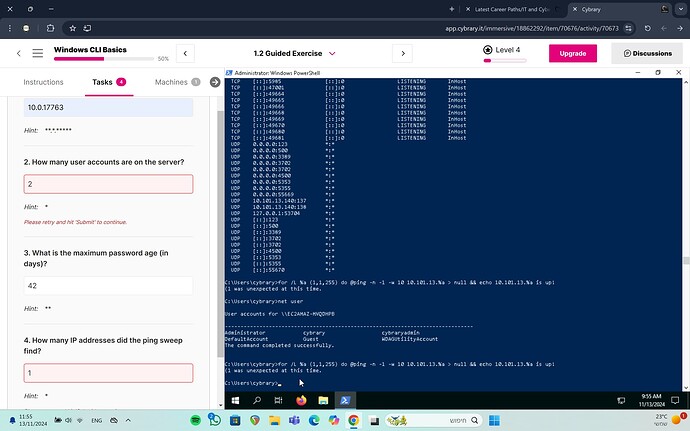Switch to the Machines tab
This screenshot has height=431, width=690.
[176, 82]
